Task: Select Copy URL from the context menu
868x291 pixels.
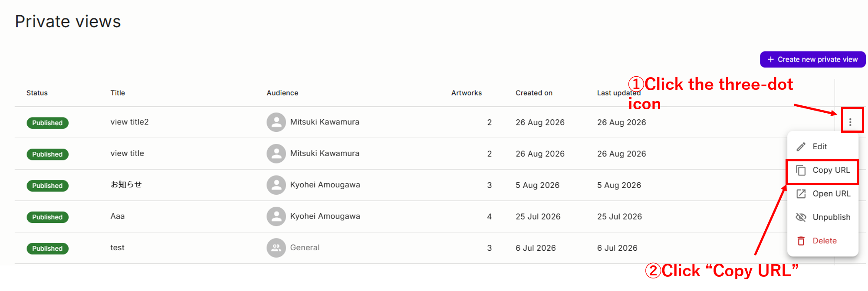Action: (823, 170)
